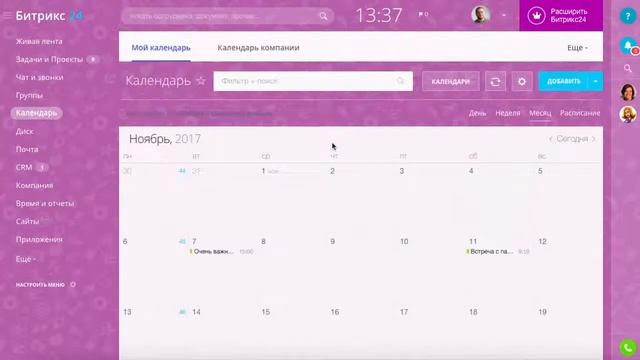The width and height of the screenshot is (640, 360).
Task: Open the Очень важн... event on 7th
Action: (221, 251)
